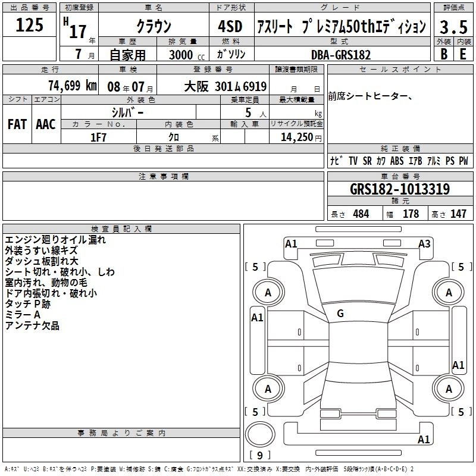This screenshot has width=476, height=476.
Task: Click the TV equipment entry
Action: coord(353,161)
